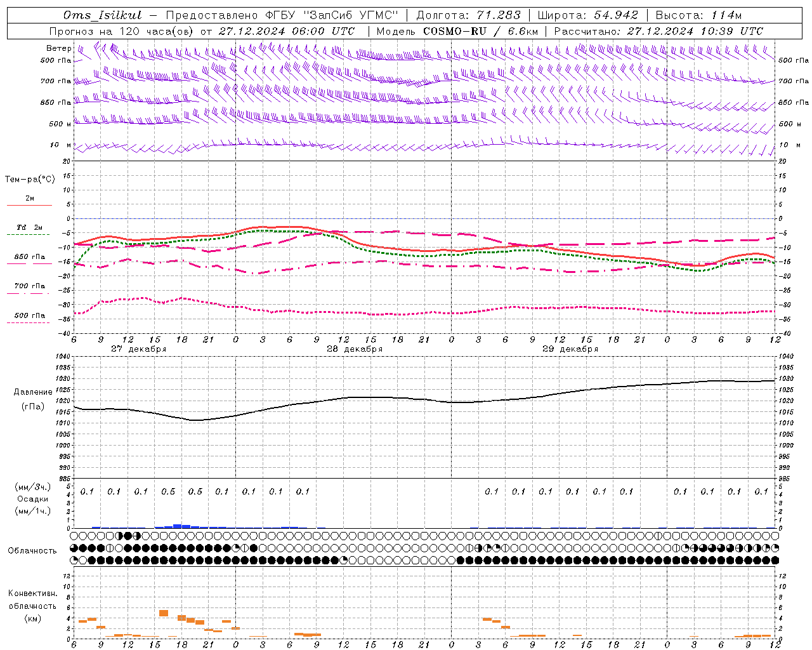Click the dotted pink legend line under 500 гПа
Viewport: 812px width, 650px height.
29,322
